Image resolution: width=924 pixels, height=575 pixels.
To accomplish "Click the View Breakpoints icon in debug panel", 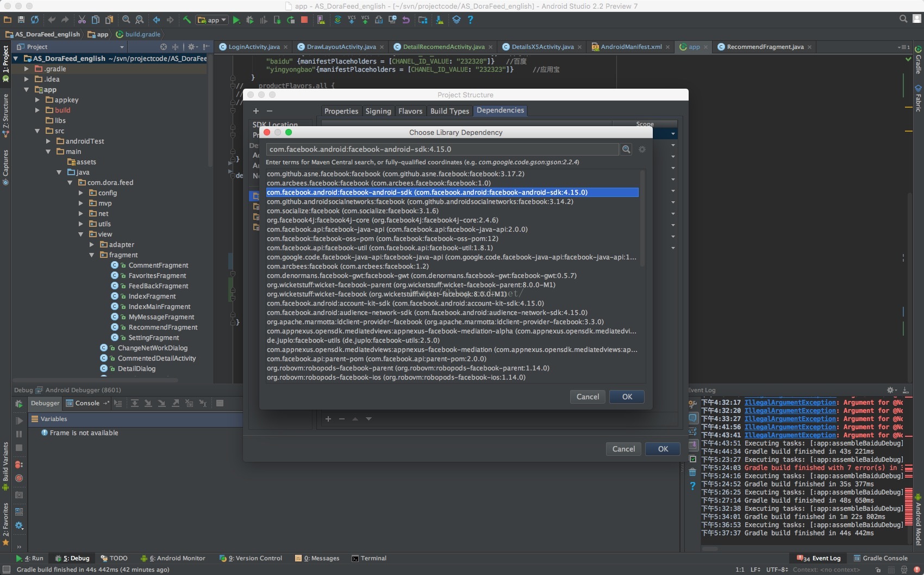I will point(19,465).
